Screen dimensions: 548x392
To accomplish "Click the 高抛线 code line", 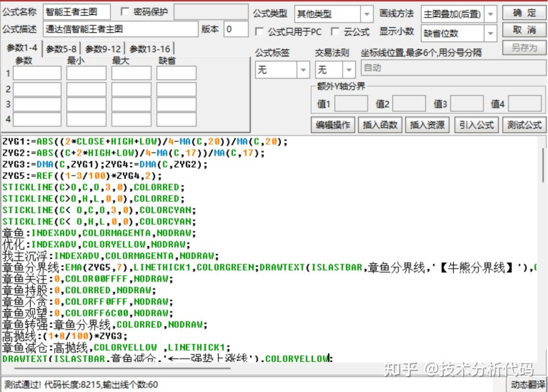I will [x=65, y=337].
